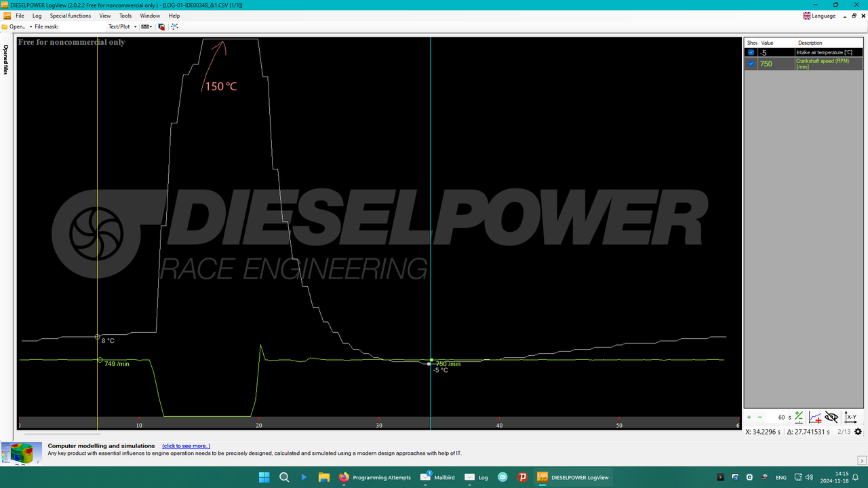This screenshot has height=488, width=868.
Task: Click the DIESELPOWER LogView taskbar button
Action: (573, 477)
